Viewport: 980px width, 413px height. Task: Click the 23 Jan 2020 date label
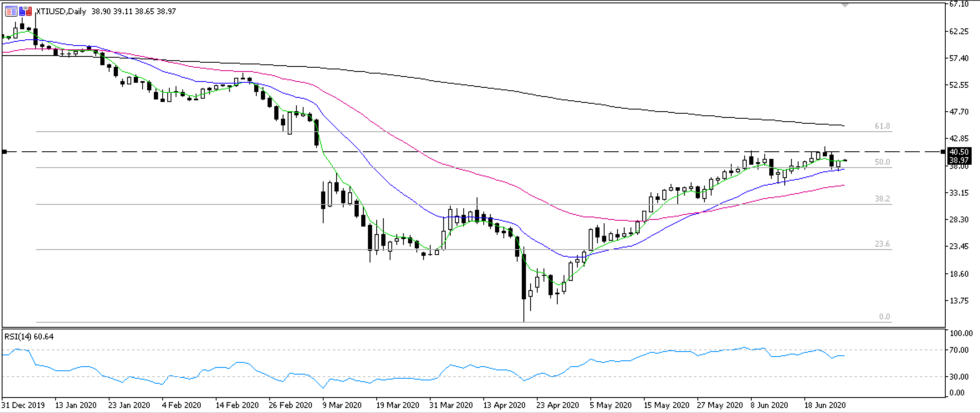tap(129, 405)
